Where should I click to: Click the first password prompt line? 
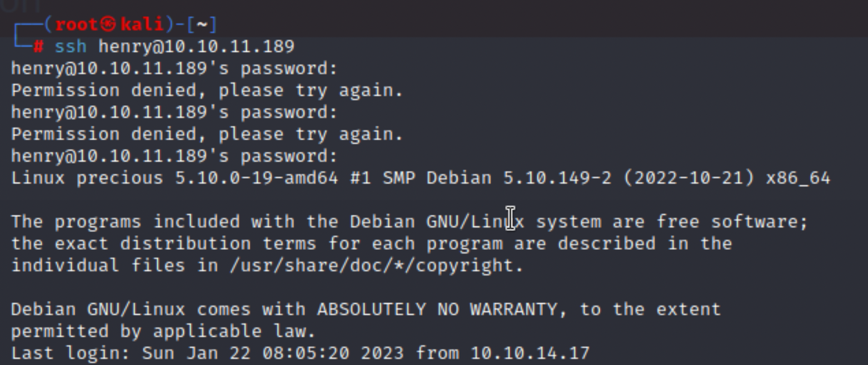coord(174,69)
